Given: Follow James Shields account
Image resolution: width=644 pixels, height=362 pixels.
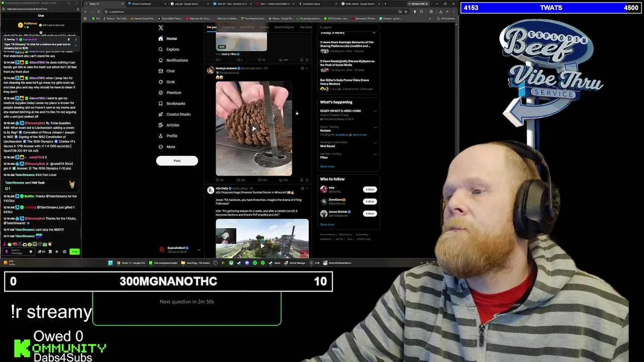Looking at the screenshot, I should coord(370,214).
